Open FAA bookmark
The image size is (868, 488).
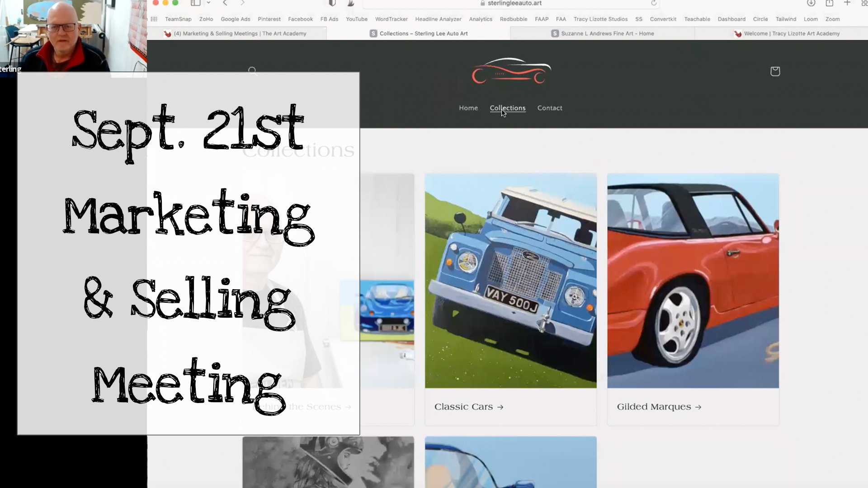(561, 19)
